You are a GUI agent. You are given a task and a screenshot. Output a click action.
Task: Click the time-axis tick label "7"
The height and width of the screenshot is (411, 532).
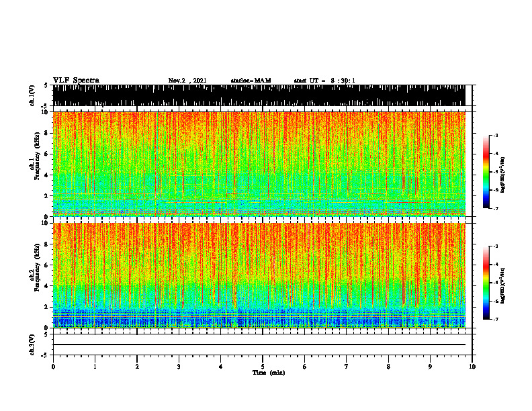347,367
